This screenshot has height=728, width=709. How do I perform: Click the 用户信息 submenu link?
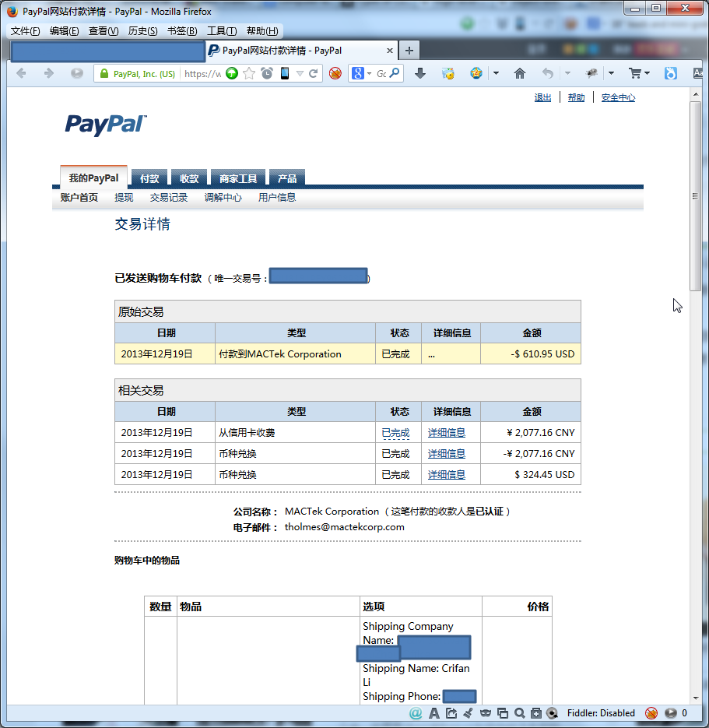click(x=277, y=198)
